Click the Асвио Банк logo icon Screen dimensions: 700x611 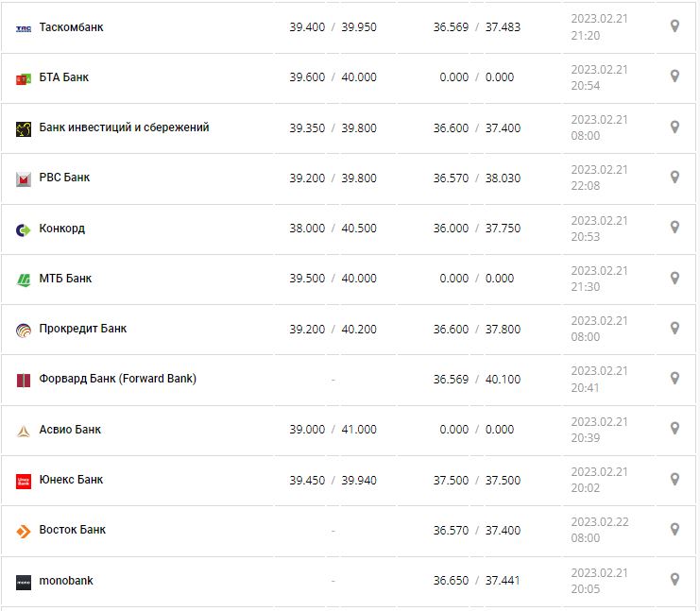click(x=24, y=431)
